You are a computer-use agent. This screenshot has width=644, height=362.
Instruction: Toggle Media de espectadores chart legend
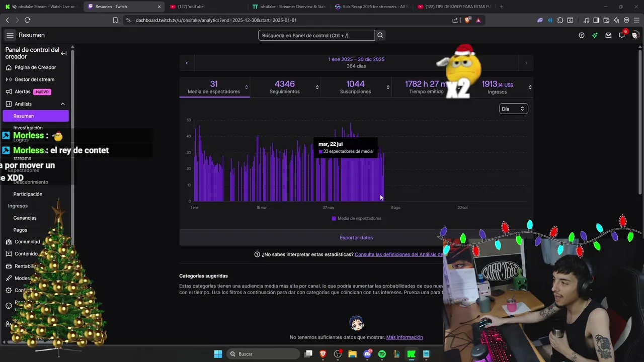coord(356,218)
